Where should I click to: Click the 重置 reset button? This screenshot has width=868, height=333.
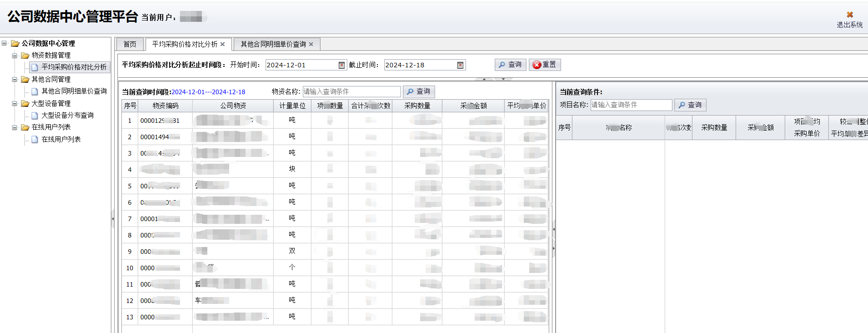pyautogui.click(x=545, y=65)
